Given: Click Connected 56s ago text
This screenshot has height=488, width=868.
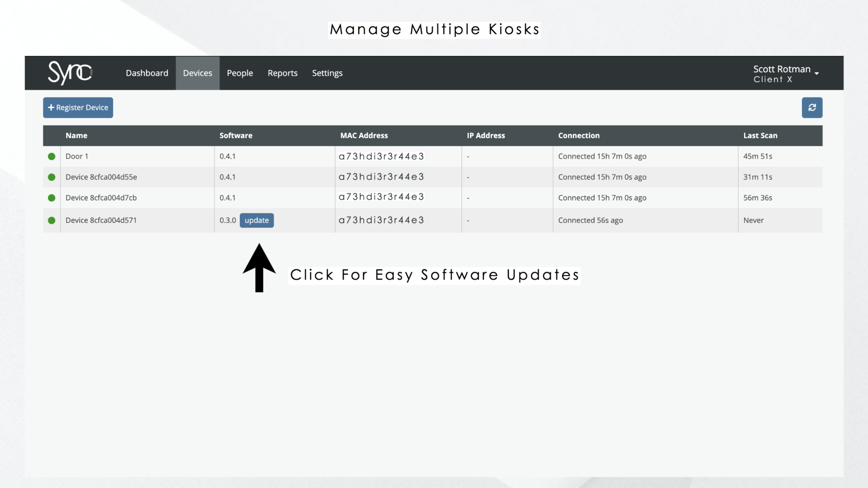Looking at the screenshot, I should 590,221.
